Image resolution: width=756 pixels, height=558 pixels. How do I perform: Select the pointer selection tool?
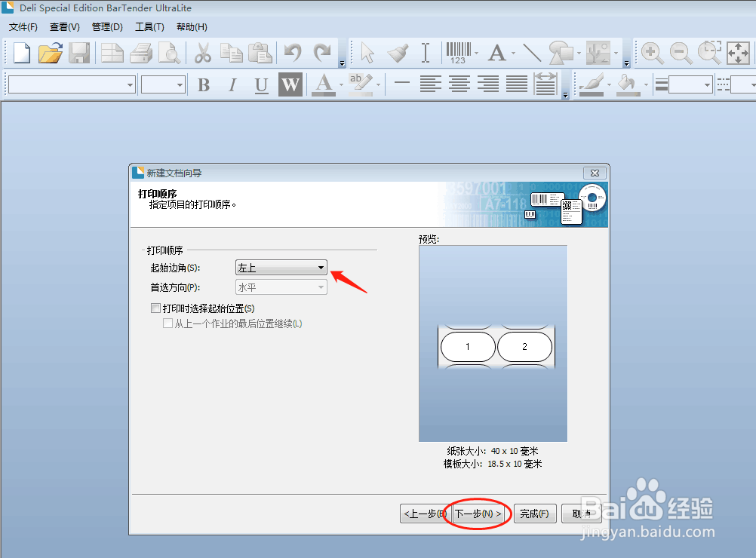(x=367, y=53)
